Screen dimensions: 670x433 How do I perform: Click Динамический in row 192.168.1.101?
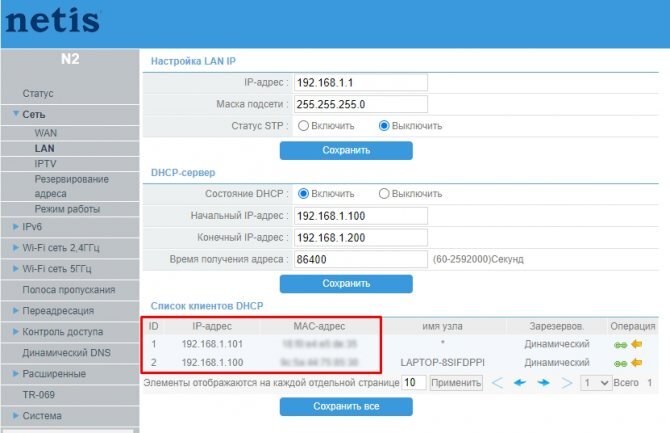click(x=557, y=344)
